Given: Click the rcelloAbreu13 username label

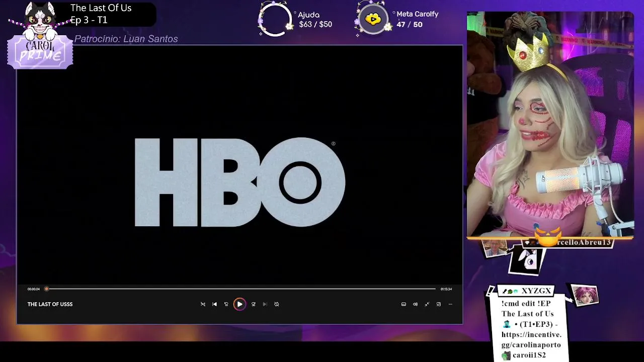Looking at the screenshot, I should pos(583,242).
